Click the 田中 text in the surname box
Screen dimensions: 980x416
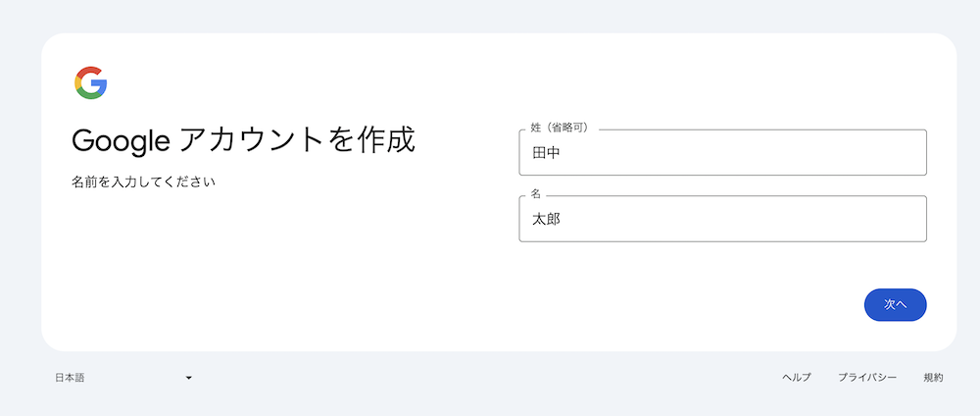pyautogui.click(x=546, y=153)
